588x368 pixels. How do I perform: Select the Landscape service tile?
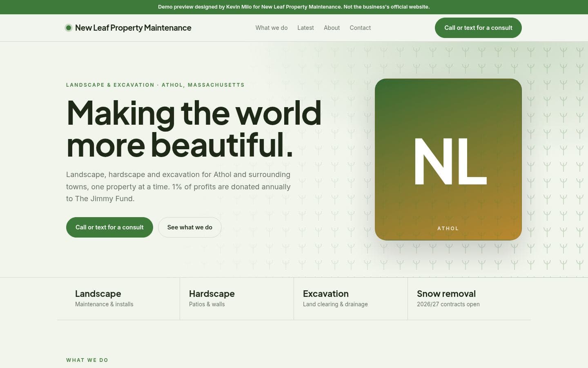(122, 298)
